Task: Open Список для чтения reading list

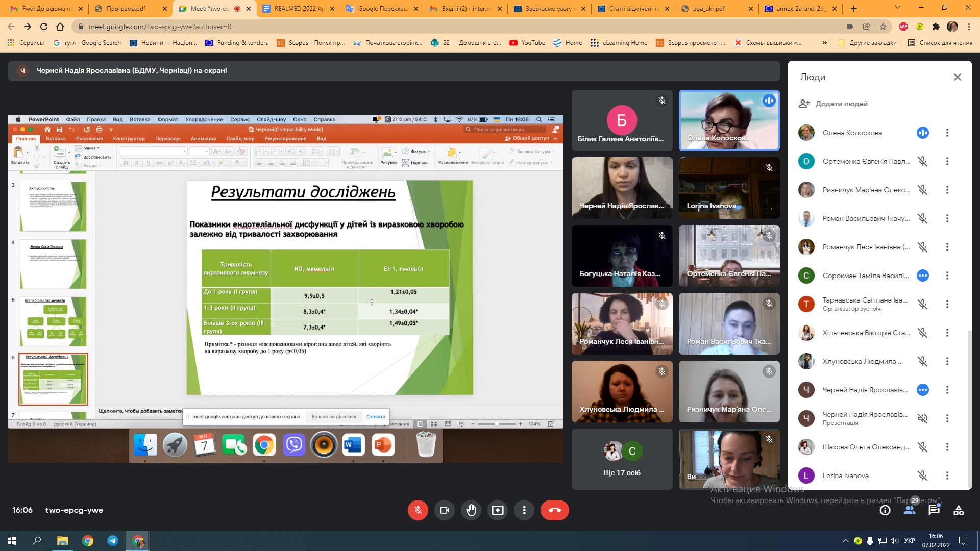Action: coord(940,43)
